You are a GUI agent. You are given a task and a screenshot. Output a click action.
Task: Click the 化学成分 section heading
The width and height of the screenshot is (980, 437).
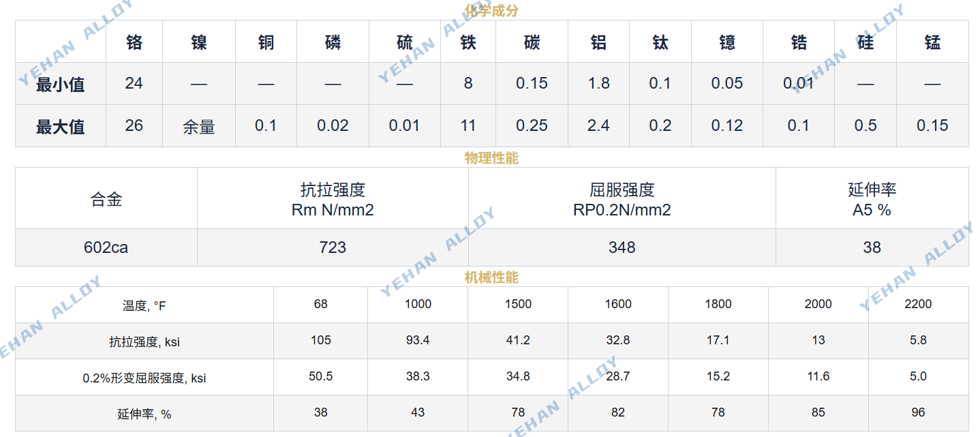point(491,10)
